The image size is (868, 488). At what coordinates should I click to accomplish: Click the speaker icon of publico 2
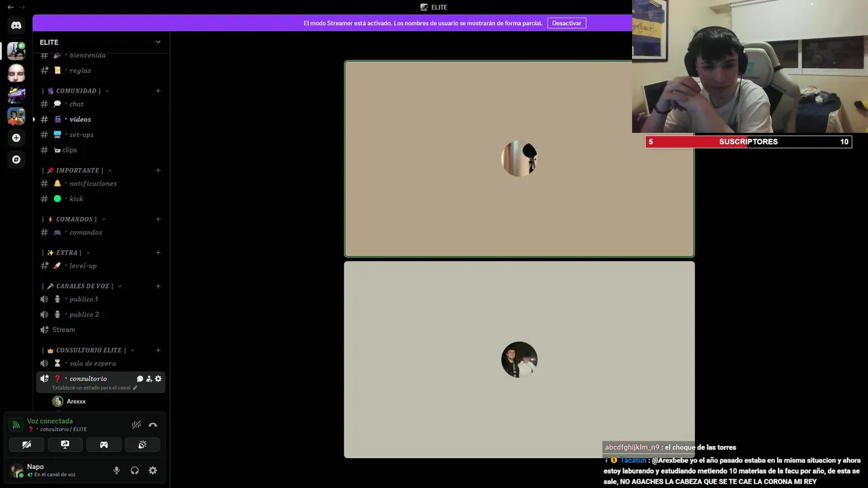[44, 314]
